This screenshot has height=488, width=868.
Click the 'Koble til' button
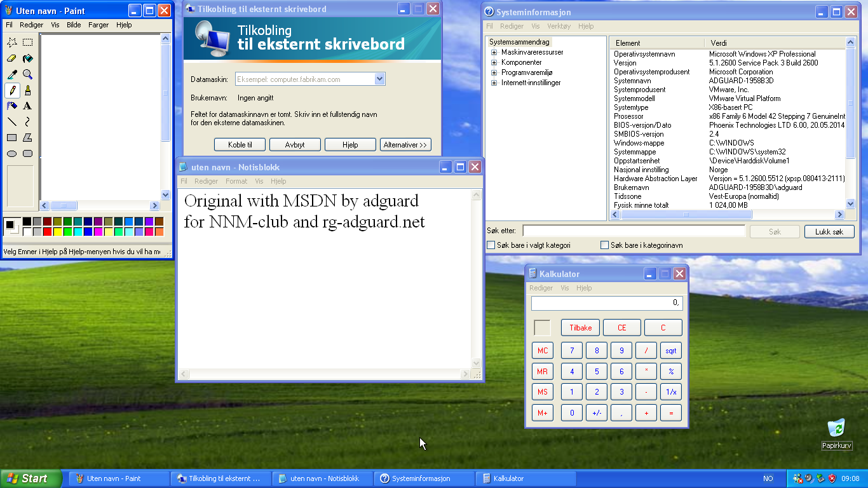(x=240, y=144)
